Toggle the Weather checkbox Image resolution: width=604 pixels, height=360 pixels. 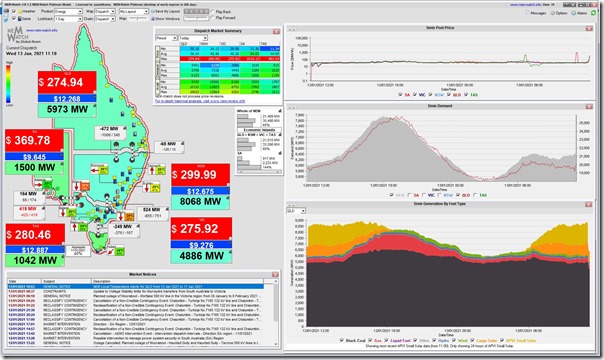point(14,12)
